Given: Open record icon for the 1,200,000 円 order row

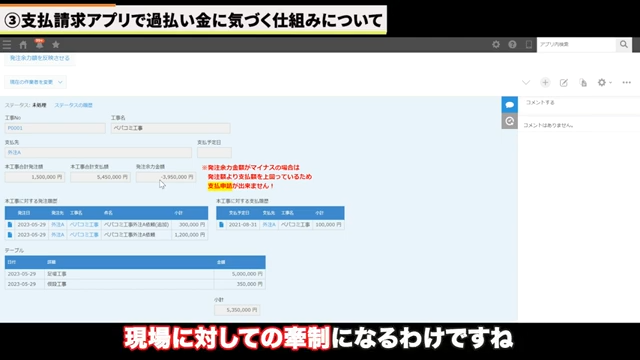Looking at the screenshot, I should click(x=10, y=235).
